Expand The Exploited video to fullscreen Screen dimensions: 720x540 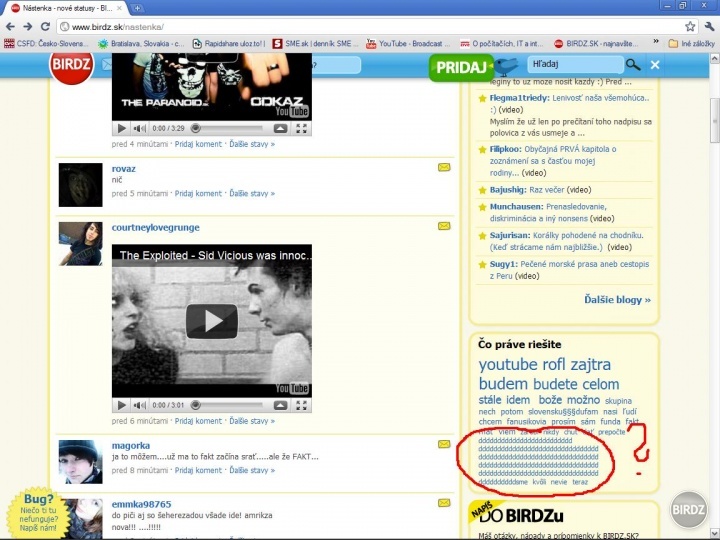click(301, 405)
